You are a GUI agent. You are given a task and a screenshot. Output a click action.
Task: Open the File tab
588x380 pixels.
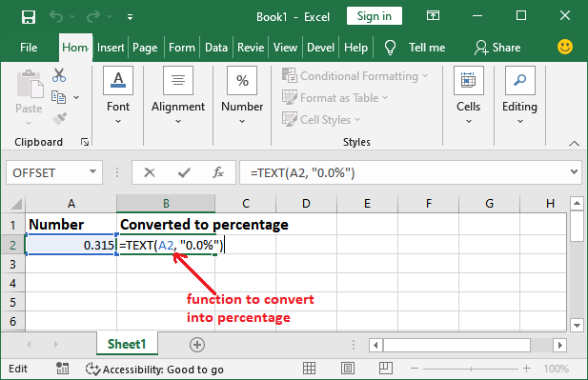coord(29,48)
